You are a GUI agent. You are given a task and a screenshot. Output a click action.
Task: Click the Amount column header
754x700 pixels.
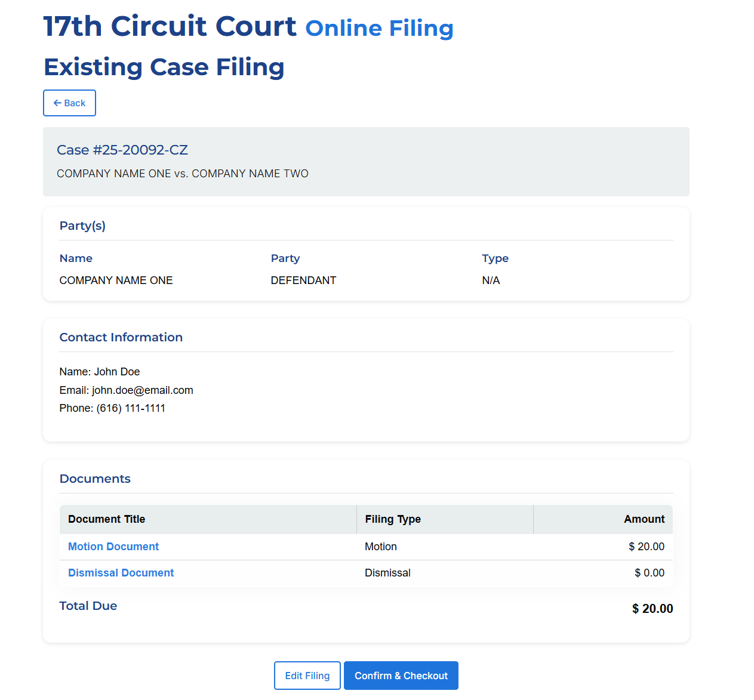[x=644, y=519]
